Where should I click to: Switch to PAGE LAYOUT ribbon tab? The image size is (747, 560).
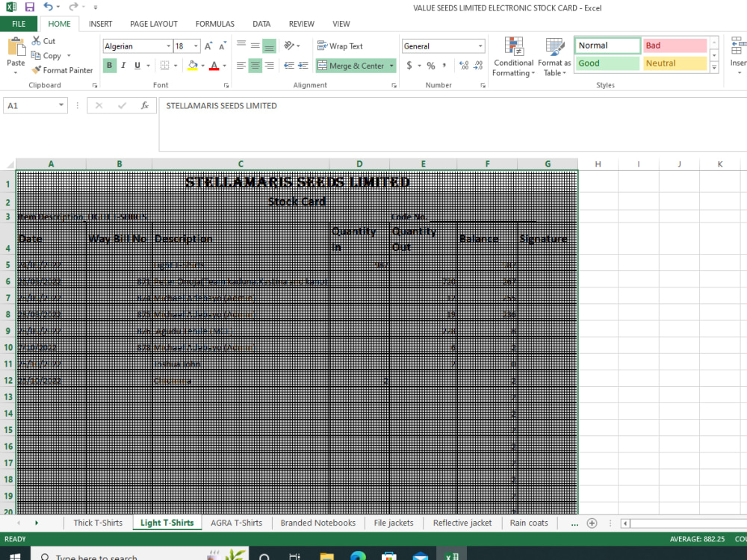click(x=153, y=24)
